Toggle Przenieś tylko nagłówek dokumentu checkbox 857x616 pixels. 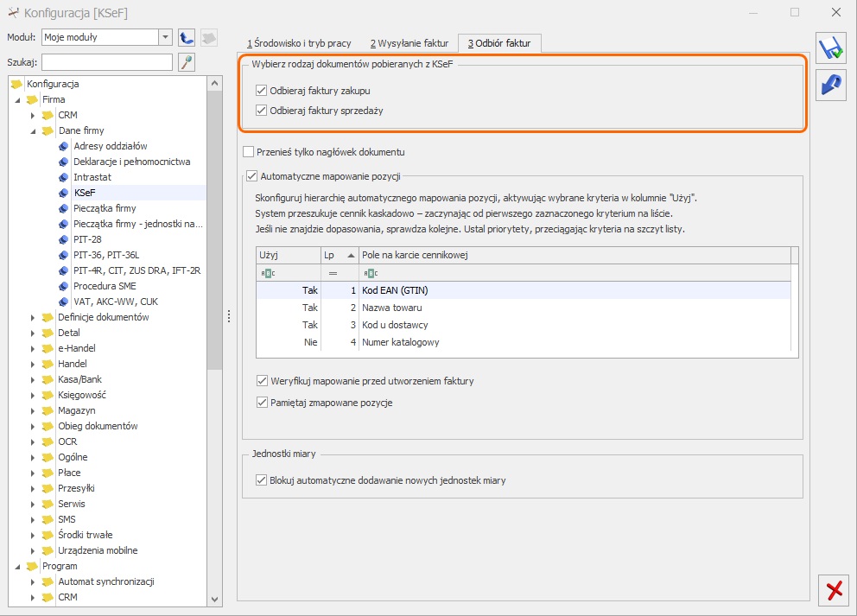pos(249,152)
